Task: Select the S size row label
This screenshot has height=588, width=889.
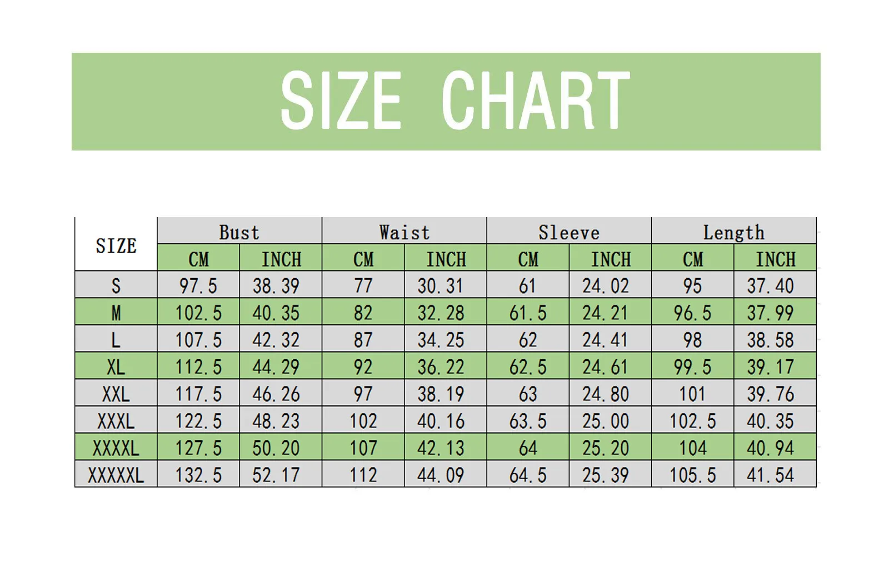Action: pos(116,285)
